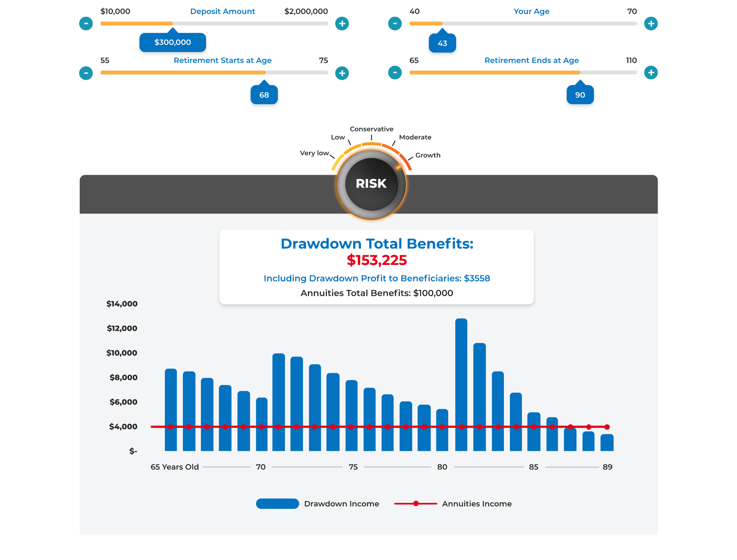737x560 pixels.
Task: Click the Deposit Amount slider track
Action: (x=214, y=24)
